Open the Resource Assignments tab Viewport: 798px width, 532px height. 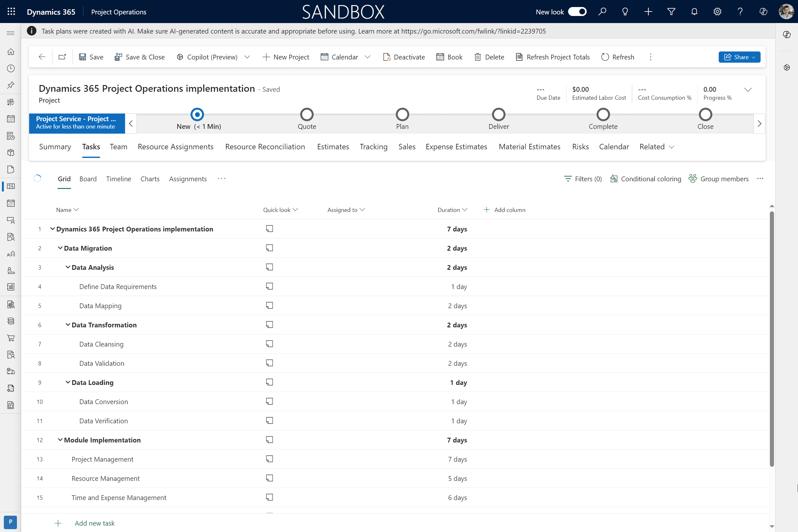(176, 147)
